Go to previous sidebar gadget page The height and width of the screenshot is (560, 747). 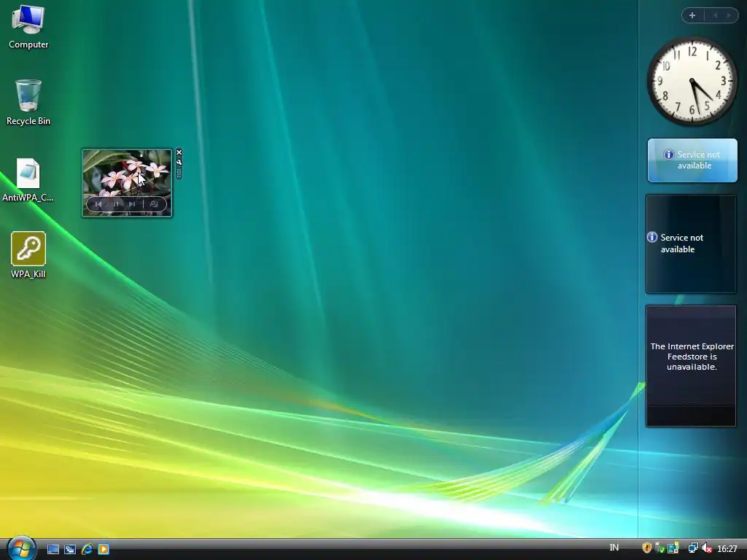(x=715, y=15)
